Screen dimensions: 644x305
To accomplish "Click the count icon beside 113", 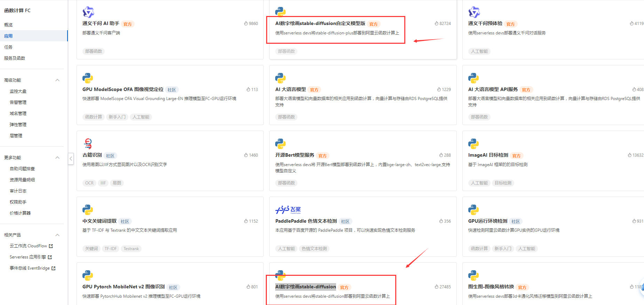I will click(248, 90).
